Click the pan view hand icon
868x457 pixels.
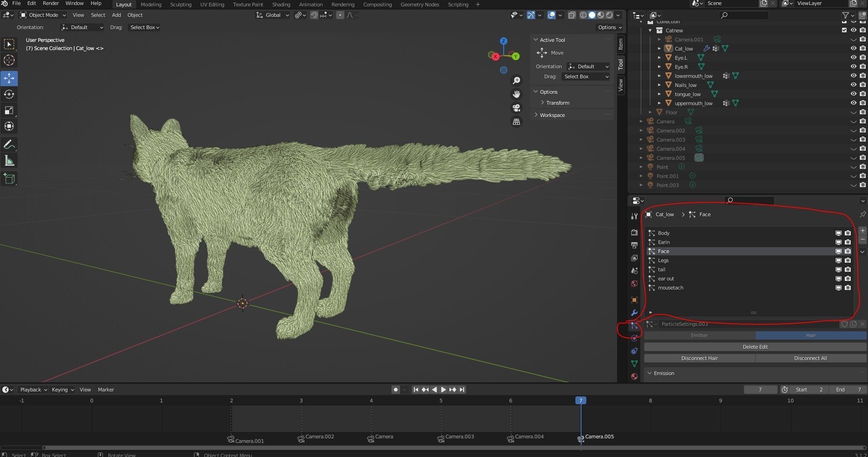click(x=516, y=94)
